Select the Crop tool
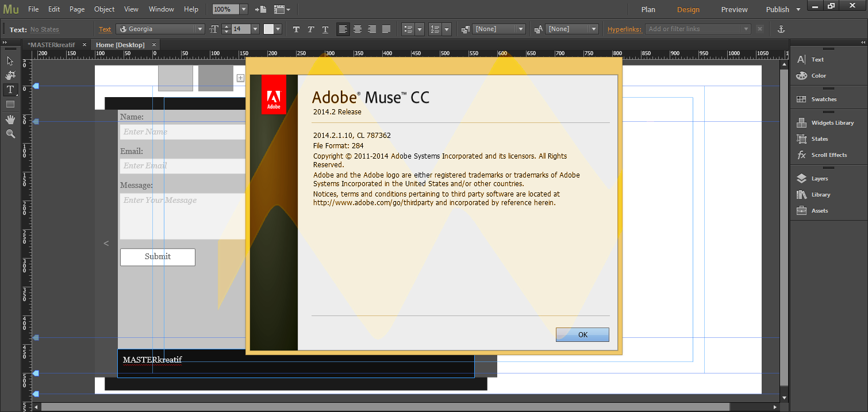The image size is (868, 412). 10,75
